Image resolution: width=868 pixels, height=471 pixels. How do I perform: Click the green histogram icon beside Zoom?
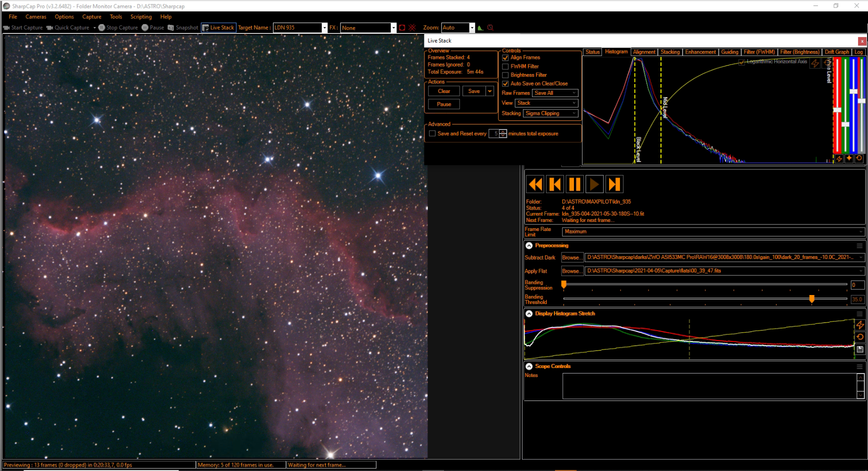pyautogui.click(x=480, y=27)
